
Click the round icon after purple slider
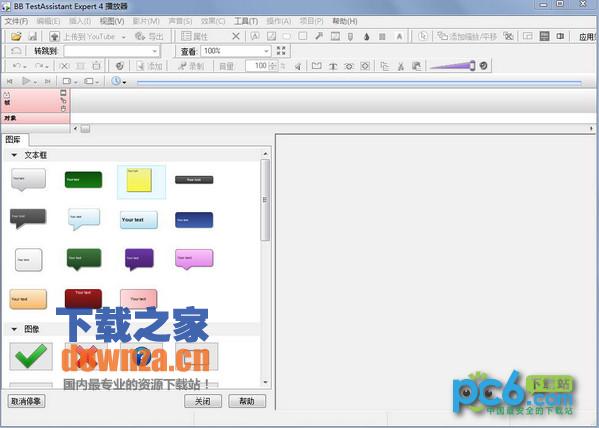(x=484, y=66)
